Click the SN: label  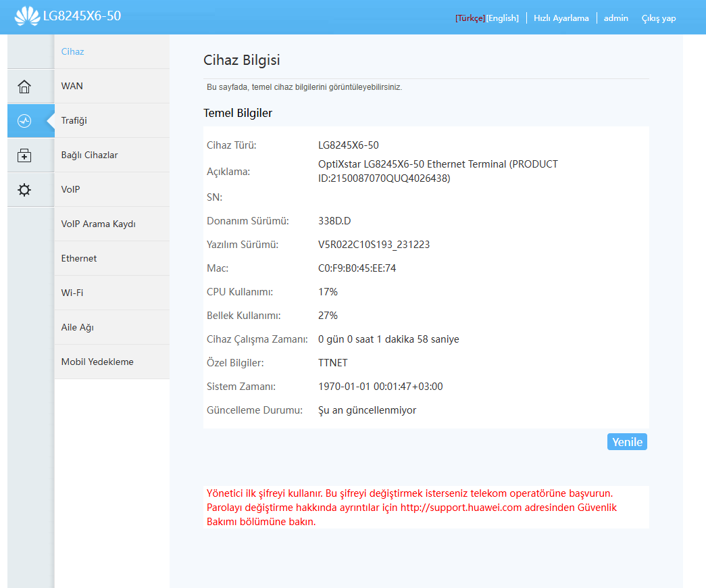tap(214, 197)
